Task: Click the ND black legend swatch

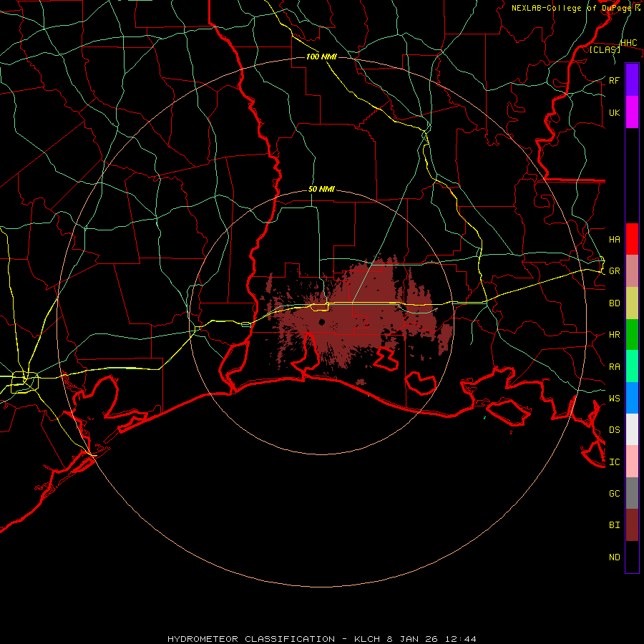Action: tap(632, 557)
